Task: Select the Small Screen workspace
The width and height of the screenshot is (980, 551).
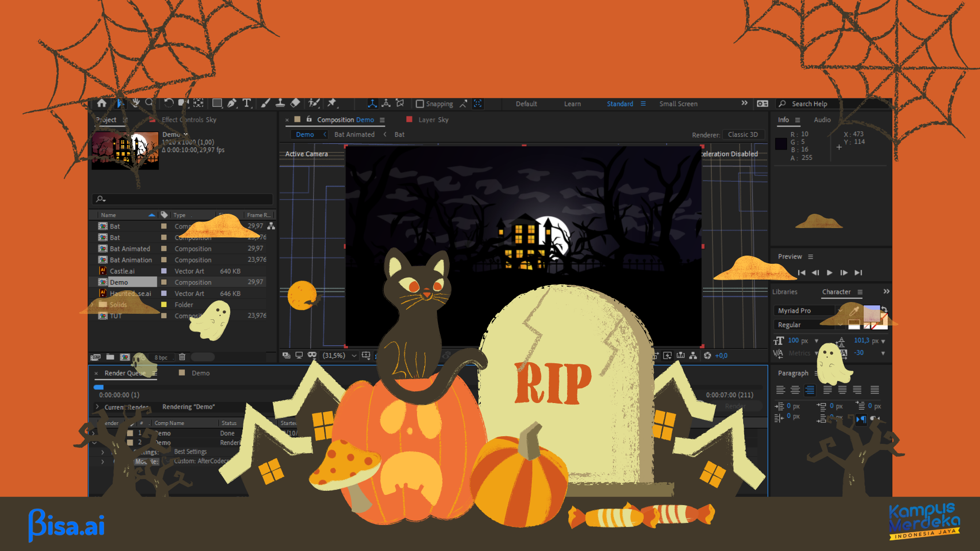Action: pos(678,104)
